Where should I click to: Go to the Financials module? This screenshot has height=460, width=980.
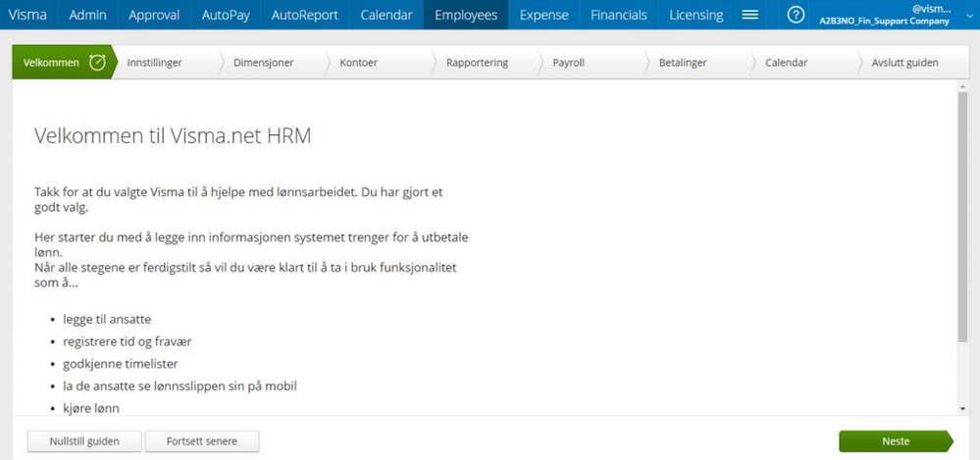coord(619,15)
